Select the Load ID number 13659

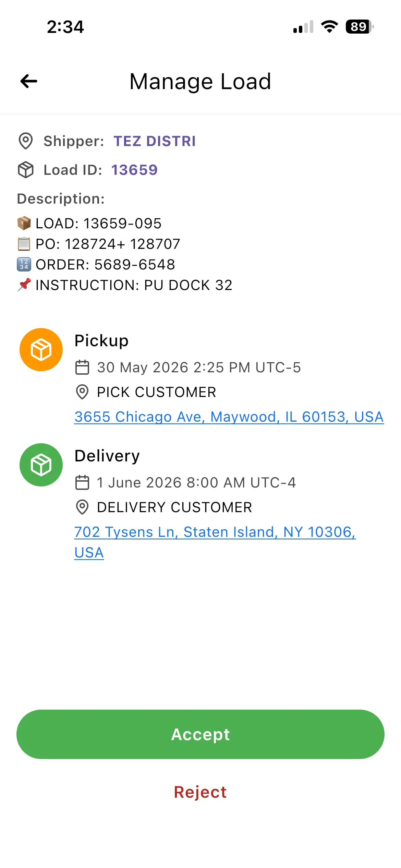click(134, 170)
